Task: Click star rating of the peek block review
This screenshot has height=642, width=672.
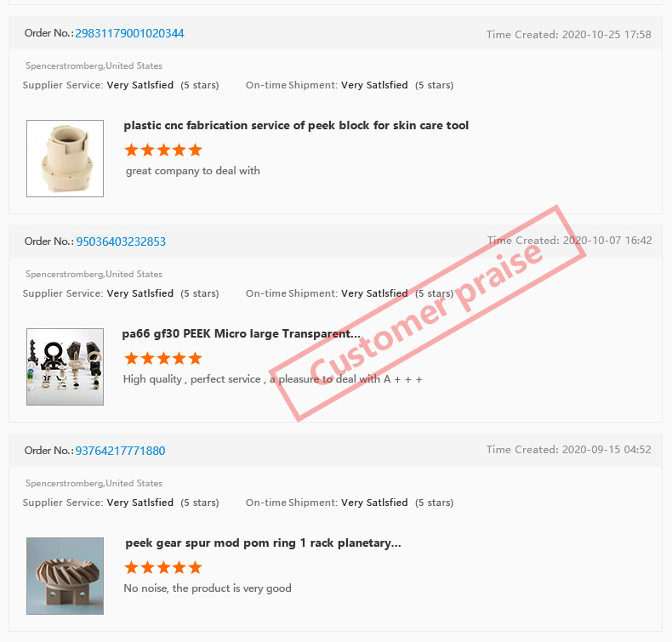Action: [x=163, y=150]
